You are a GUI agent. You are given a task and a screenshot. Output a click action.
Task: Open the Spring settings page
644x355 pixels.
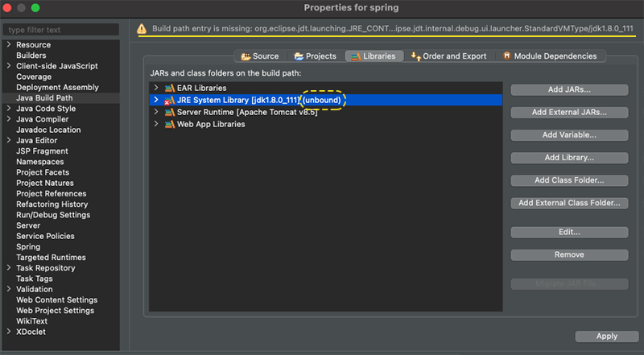(x=28, y=247)
